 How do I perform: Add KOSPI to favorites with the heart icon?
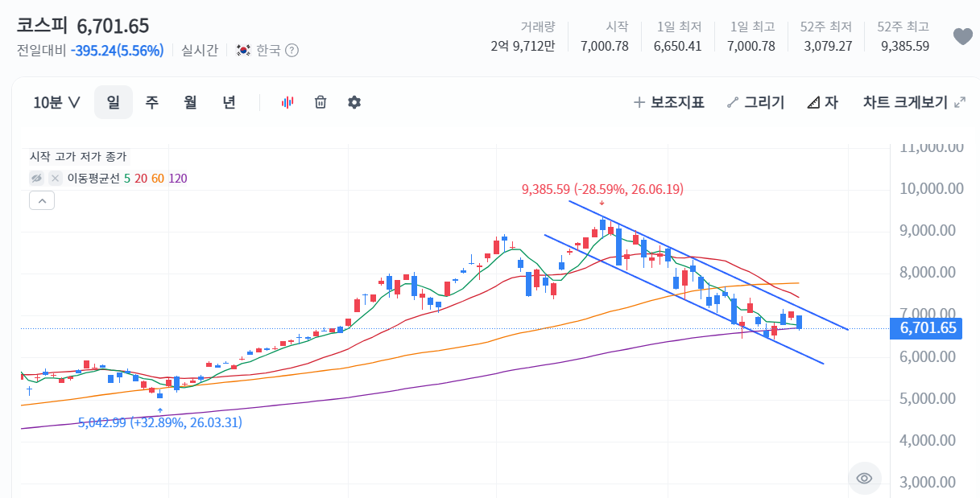tap(962, 37)
